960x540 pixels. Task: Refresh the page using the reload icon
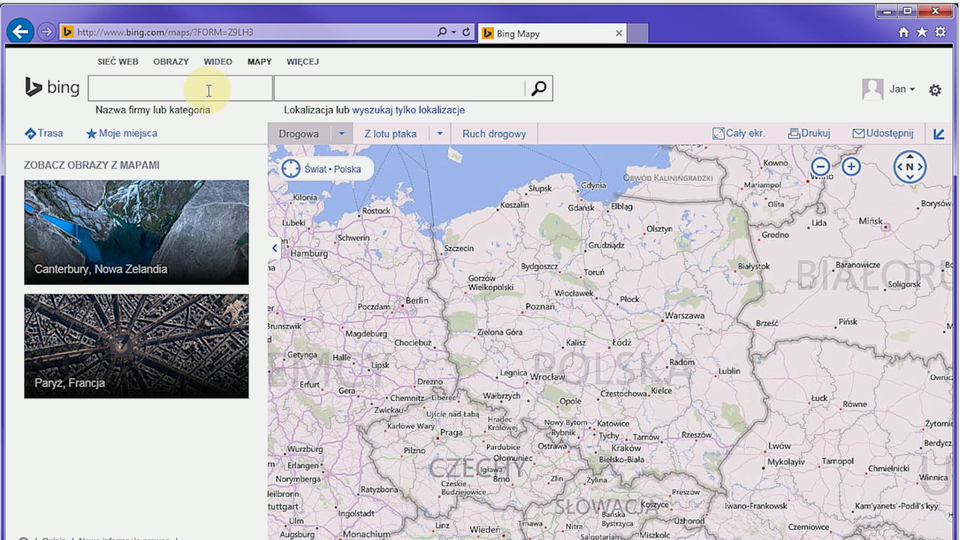point(466,32)
